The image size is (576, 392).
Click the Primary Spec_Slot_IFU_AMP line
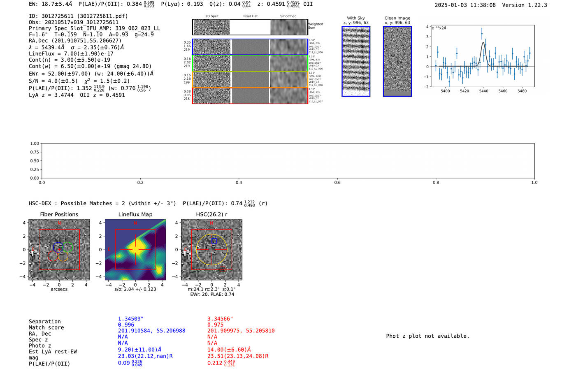[94, 29]
